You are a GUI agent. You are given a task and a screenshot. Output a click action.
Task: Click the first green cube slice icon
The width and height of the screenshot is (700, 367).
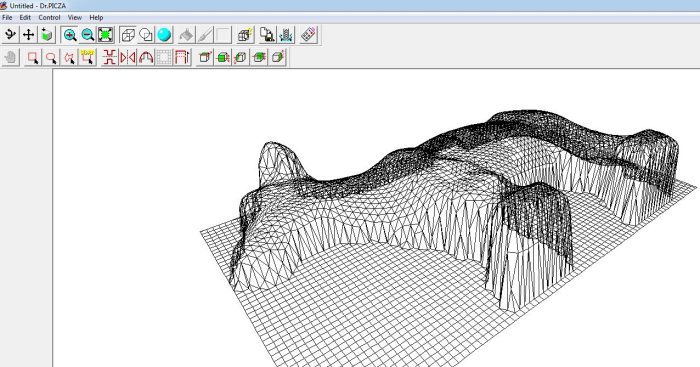(x=223, y=58)
